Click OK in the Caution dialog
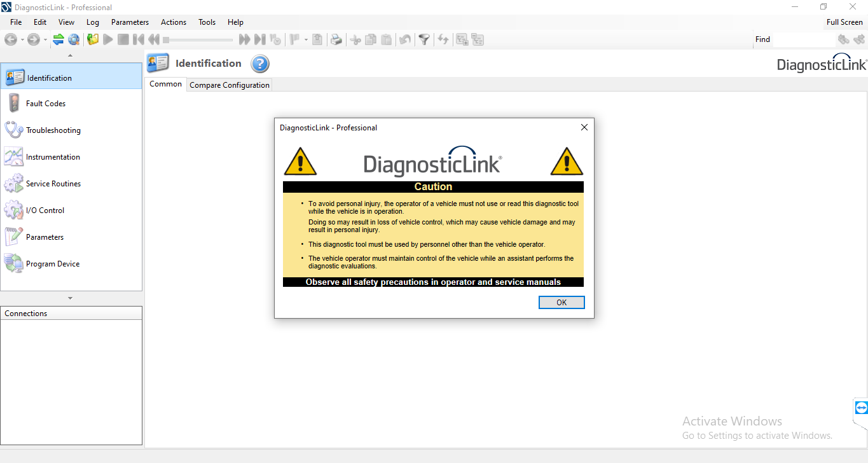868x463 pixels. click(561, 302)
